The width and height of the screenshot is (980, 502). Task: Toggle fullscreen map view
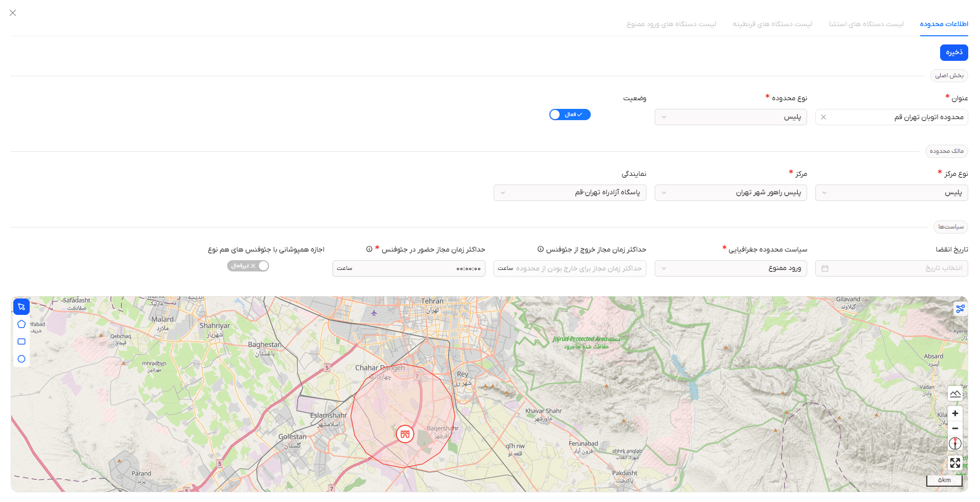[x=955, y=463]
